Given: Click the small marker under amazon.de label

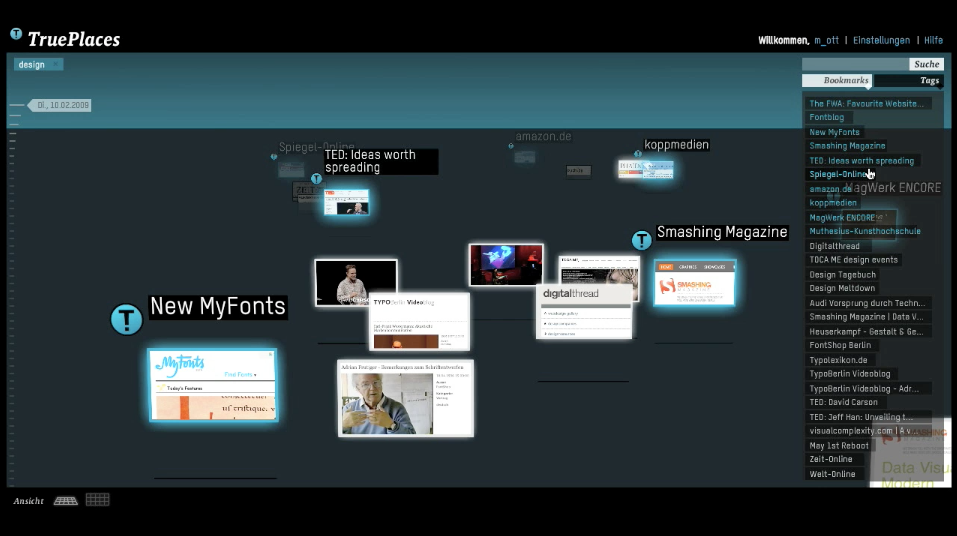Looking at the screenshot, I should click(x=511, y=146).
